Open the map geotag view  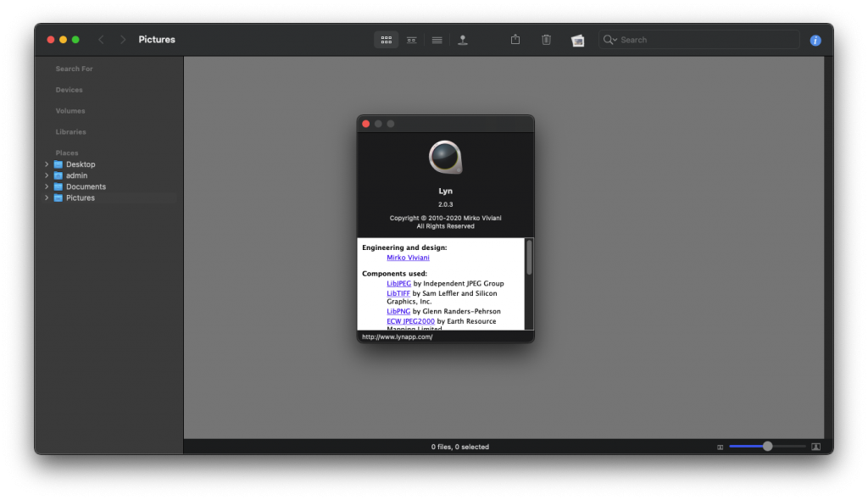[463, 40]
